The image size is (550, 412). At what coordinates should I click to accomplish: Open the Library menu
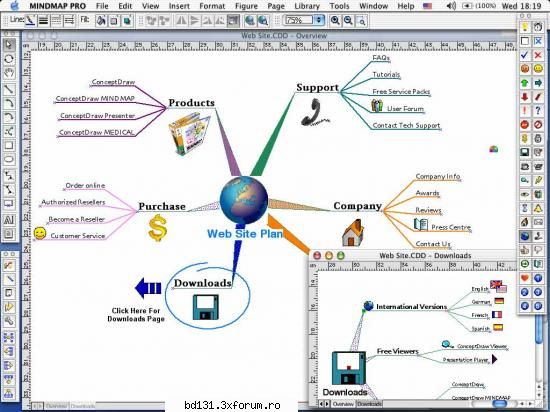307,6
